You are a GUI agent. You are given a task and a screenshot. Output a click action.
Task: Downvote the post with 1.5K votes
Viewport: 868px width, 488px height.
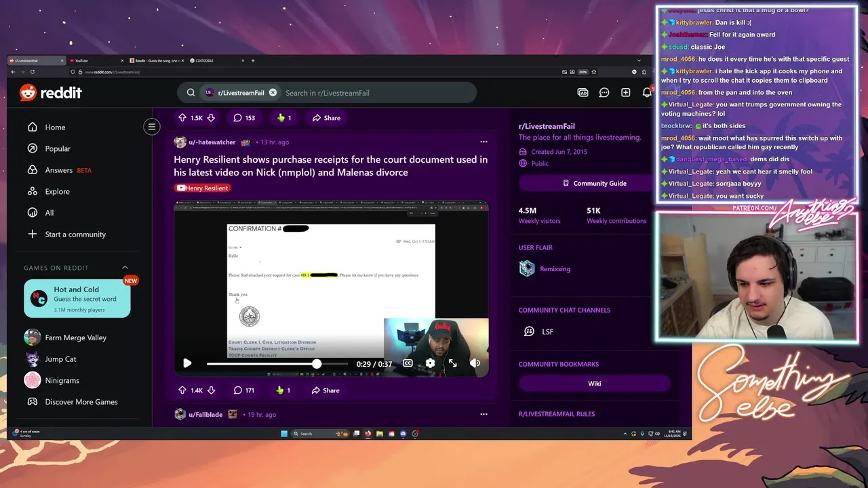211,118
